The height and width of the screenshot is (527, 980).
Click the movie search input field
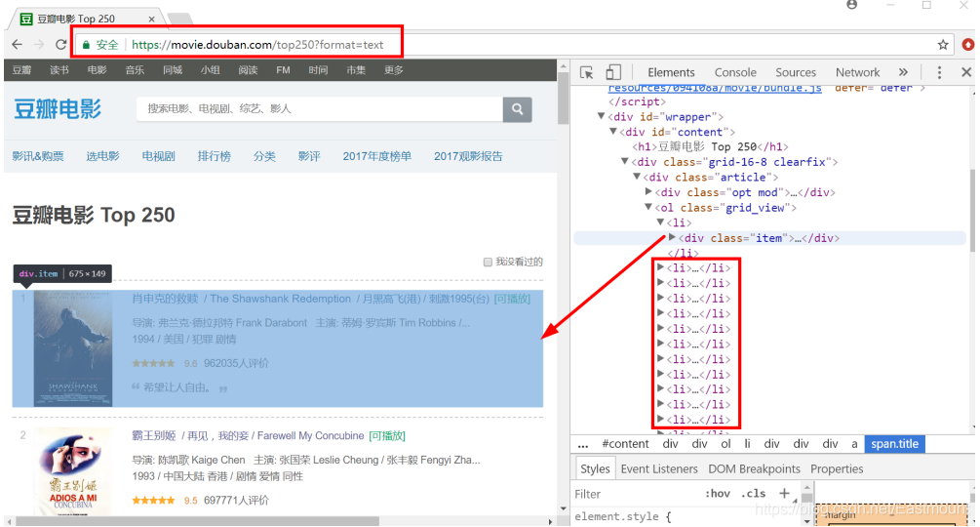320,108
